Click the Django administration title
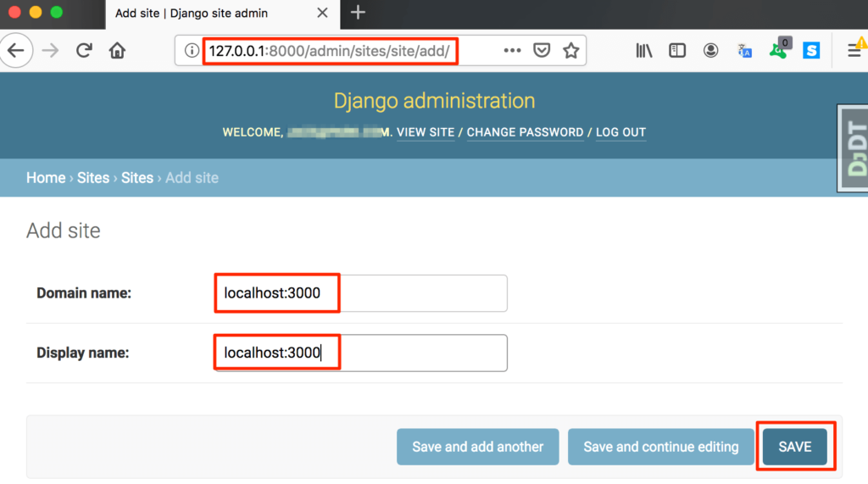 point(435,101)
